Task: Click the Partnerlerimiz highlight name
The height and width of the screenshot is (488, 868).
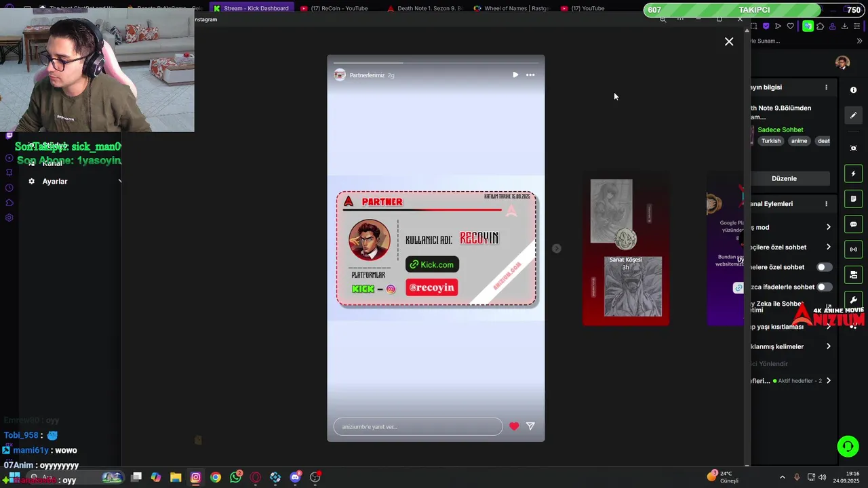Action: tap(367, 75)
